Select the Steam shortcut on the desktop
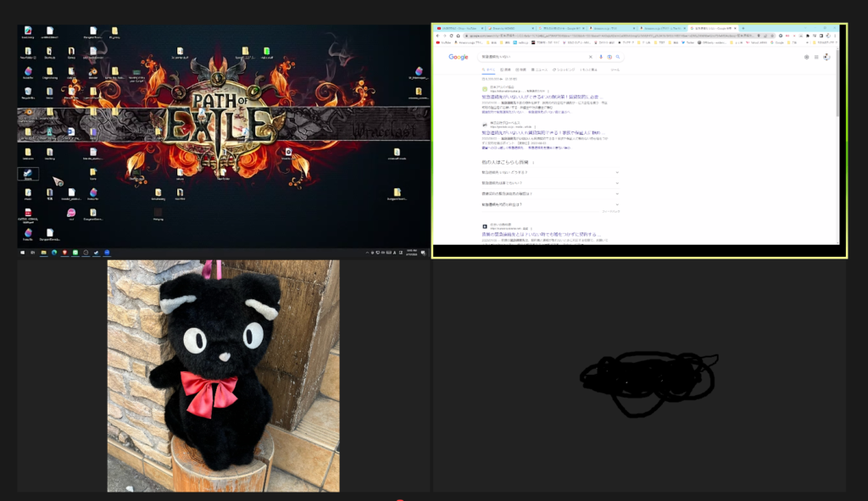The image size is (868, 501). pyautogui.click(x=28, y=173)
